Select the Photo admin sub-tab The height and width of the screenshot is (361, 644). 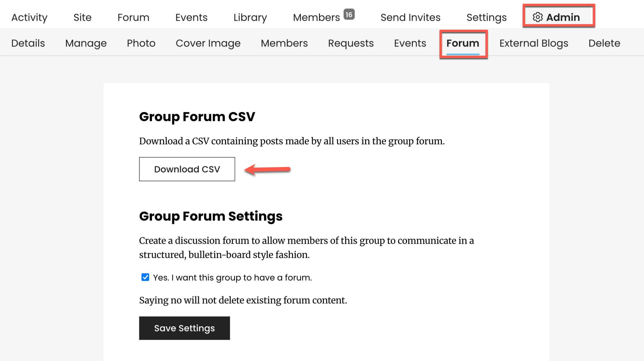141,43
